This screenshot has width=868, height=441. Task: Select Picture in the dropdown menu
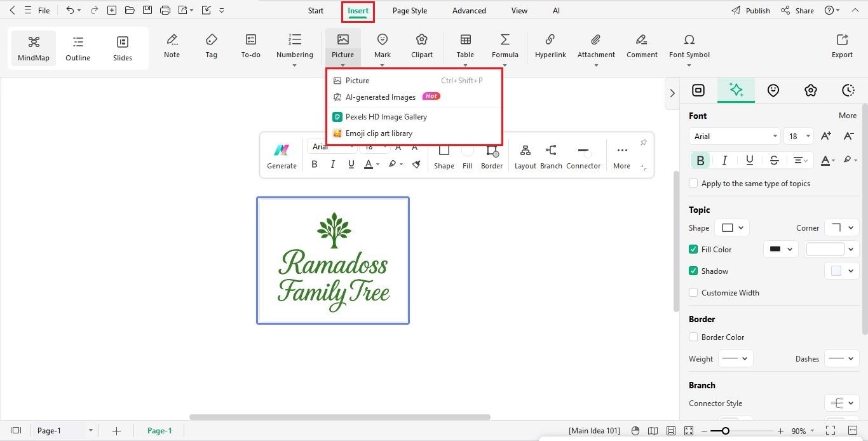point(414,81)
